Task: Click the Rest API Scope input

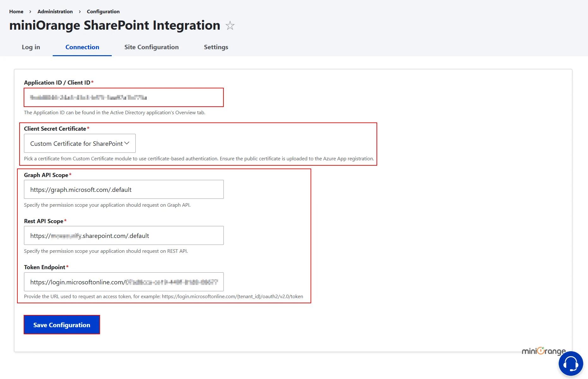Action: coord(123,235)
